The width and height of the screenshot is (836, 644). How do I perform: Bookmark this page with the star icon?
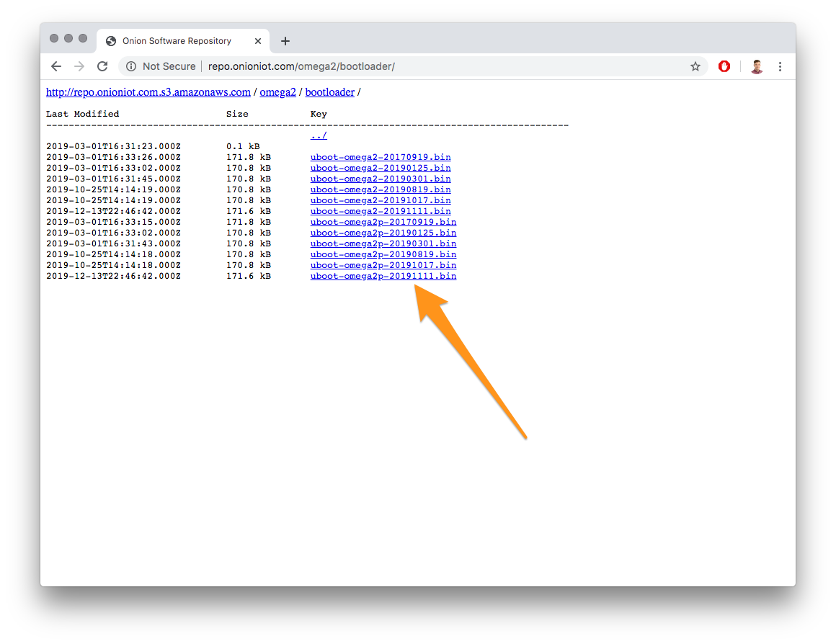coord(695,67)
